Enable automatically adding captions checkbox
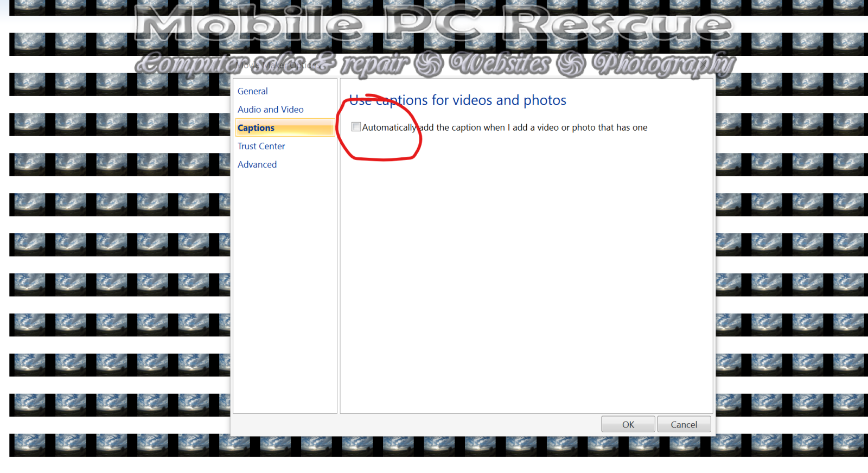Viewport: 868px width, 473px height. click(x=356, y=127)
